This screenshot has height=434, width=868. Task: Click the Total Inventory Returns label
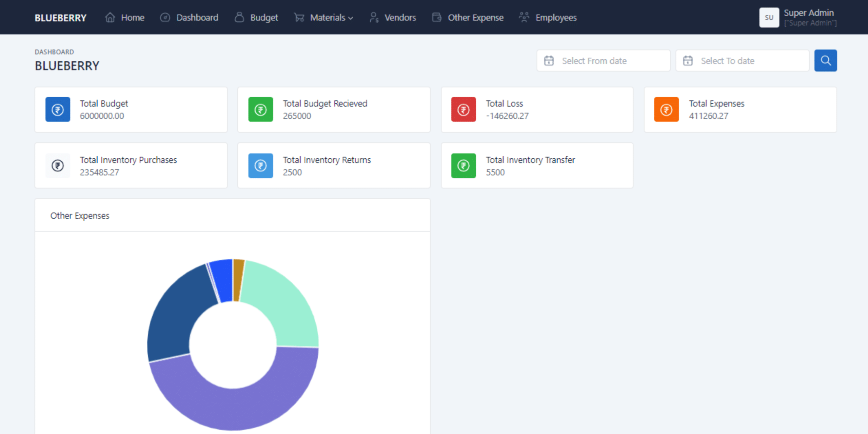point(327,160)
